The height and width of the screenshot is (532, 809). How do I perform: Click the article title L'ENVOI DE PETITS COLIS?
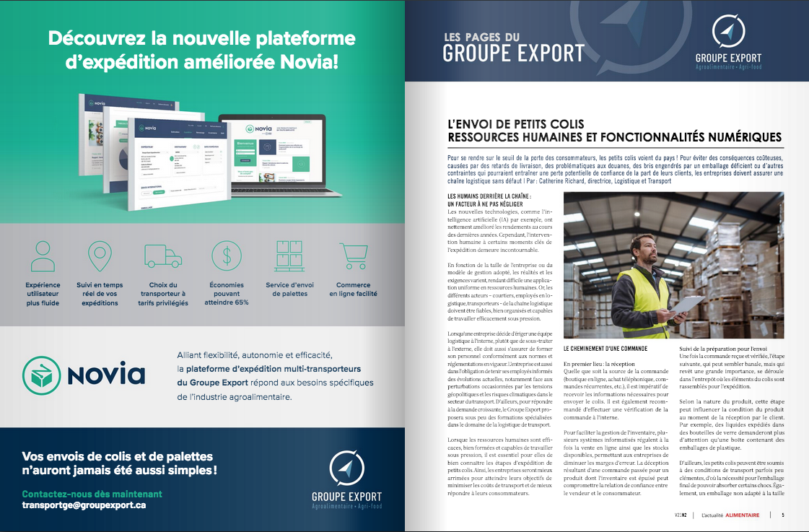[x=516, y=124]
